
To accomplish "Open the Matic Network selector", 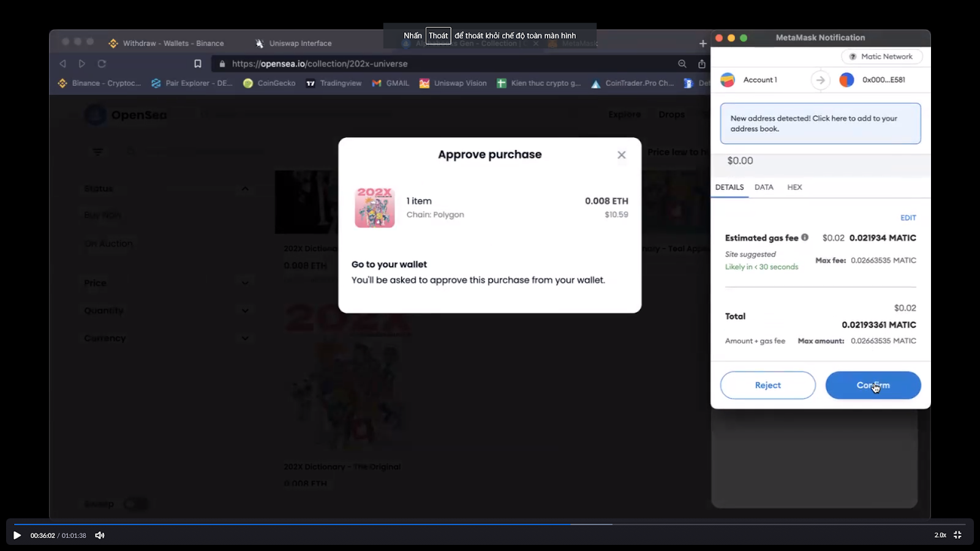I will click(882, 56).
